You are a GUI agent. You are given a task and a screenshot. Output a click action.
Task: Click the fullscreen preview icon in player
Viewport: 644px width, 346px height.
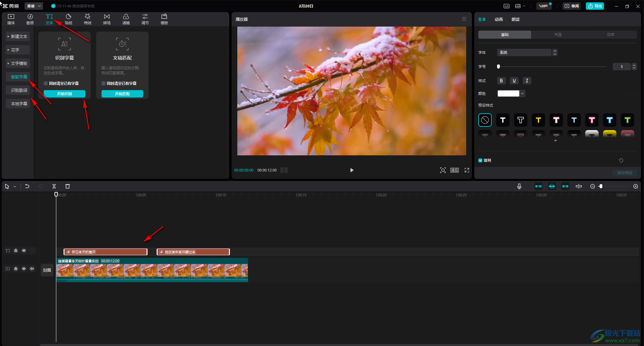tap(467, 170)
